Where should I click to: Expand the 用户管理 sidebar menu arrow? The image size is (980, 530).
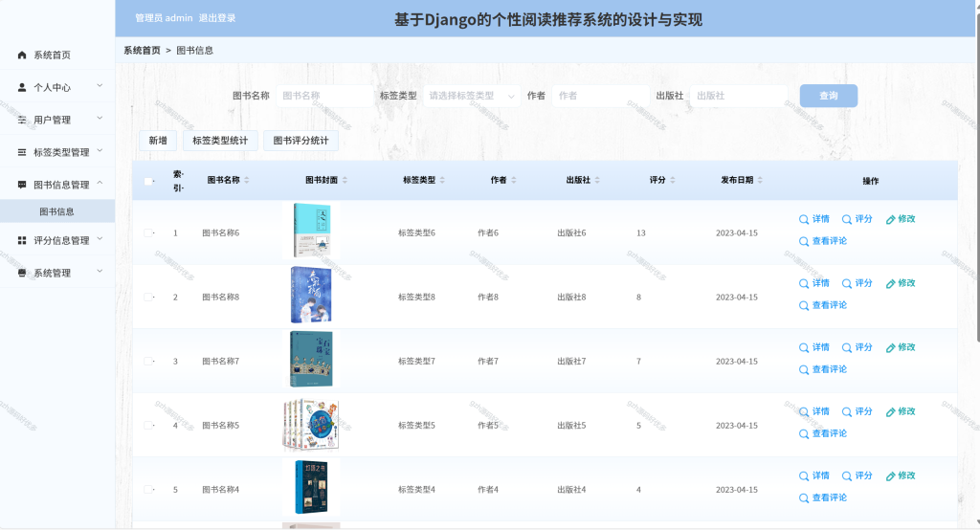pyautogui.click(x=100, y=119)
